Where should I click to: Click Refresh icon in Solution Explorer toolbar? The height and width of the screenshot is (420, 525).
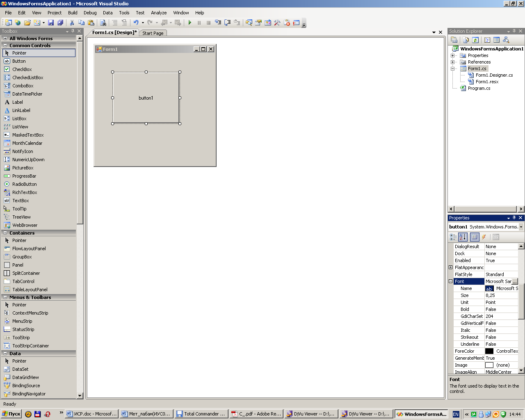pyautogui.click(x=475, y=40)
